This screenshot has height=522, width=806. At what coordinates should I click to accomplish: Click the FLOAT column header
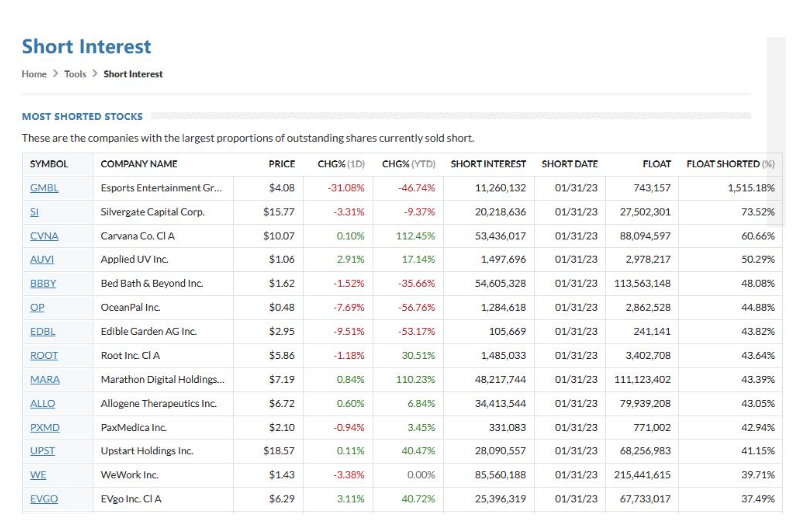[657, 164]
